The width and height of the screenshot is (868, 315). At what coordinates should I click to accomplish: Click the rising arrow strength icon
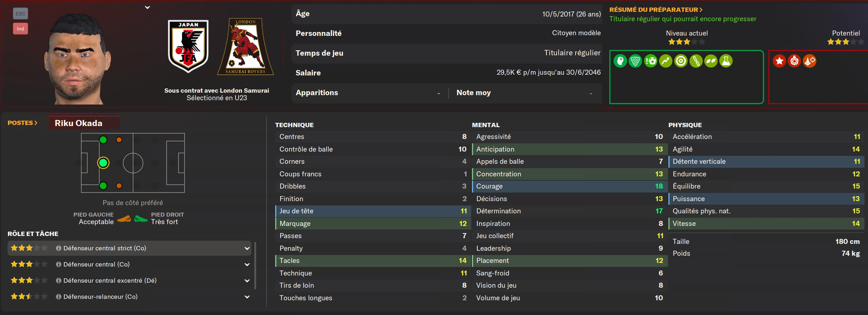click(666, 61)
